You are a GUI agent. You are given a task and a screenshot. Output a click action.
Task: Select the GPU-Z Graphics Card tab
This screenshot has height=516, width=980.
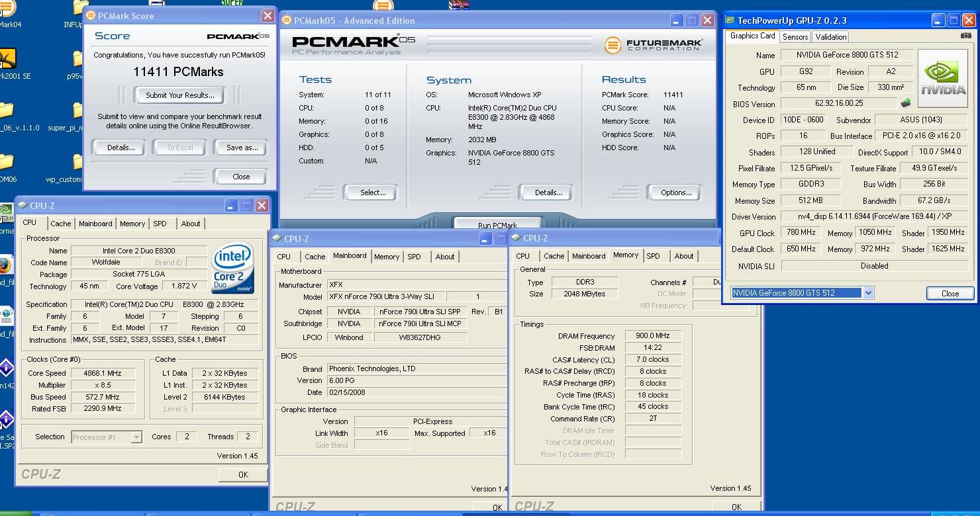(752, 36)
